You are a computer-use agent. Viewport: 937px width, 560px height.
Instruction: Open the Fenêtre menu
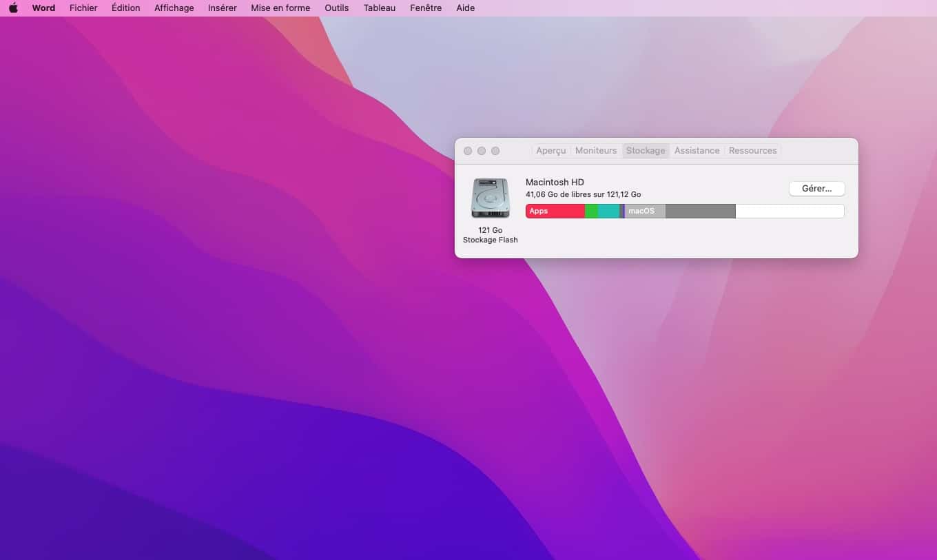coord(426,8)
